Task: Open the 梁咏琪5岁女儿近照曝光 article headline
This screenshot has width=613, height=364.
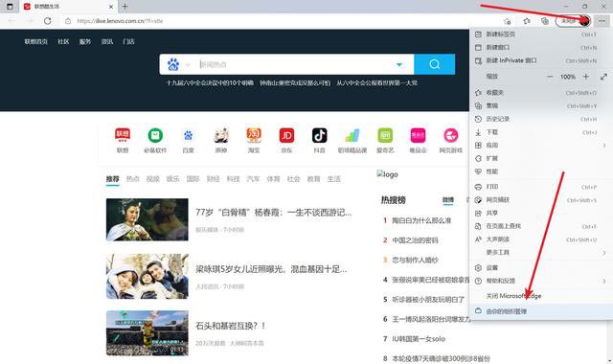Action: point(271,269)
